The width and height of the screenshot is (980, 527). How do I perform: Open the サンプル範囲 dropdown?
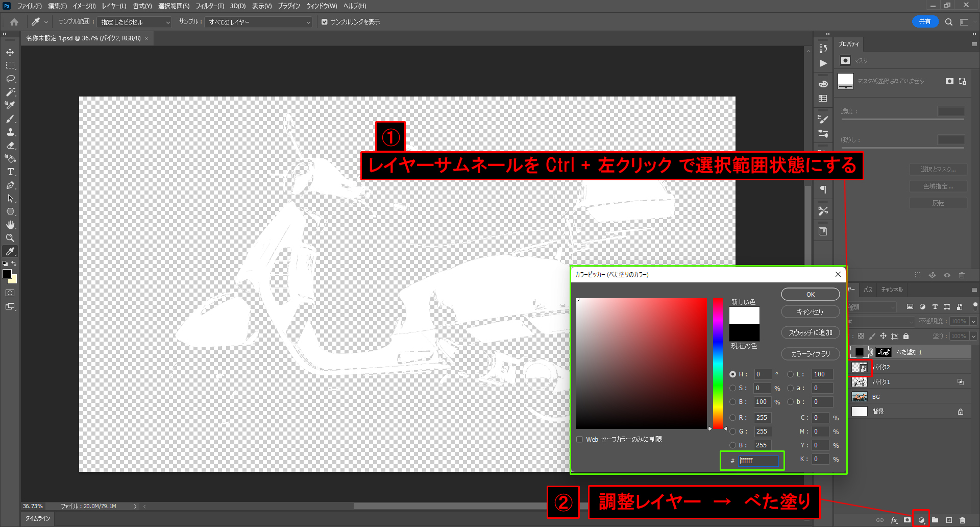coord(135,22)
